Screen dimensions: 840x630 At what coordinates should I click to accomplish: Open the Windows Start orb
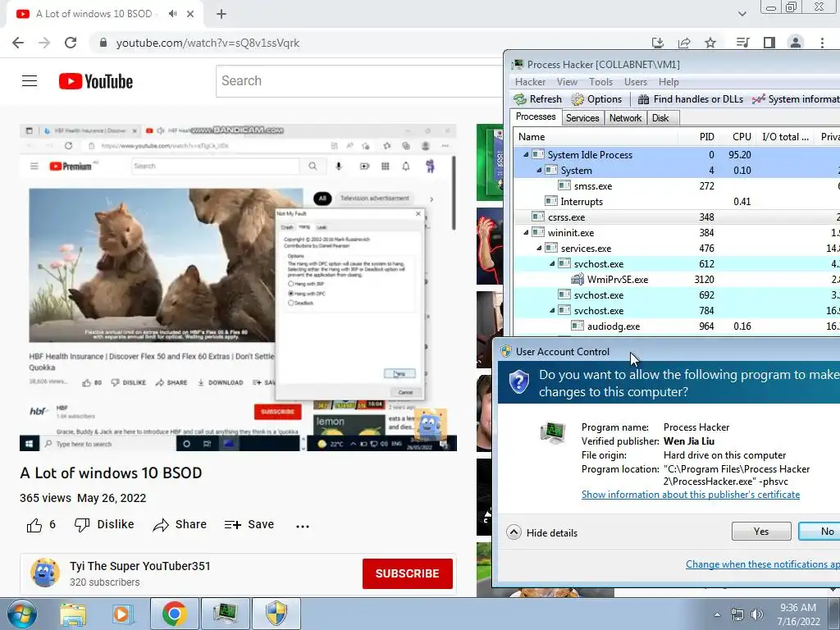click(22, 614)
